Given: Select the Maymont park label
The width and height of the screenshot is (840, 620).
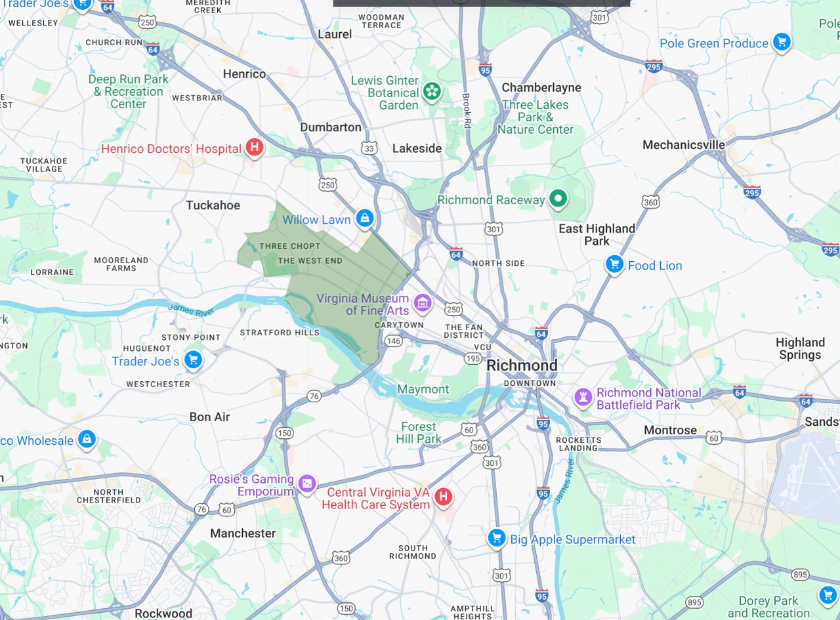Looking at the screenshot, I should 423,389.
